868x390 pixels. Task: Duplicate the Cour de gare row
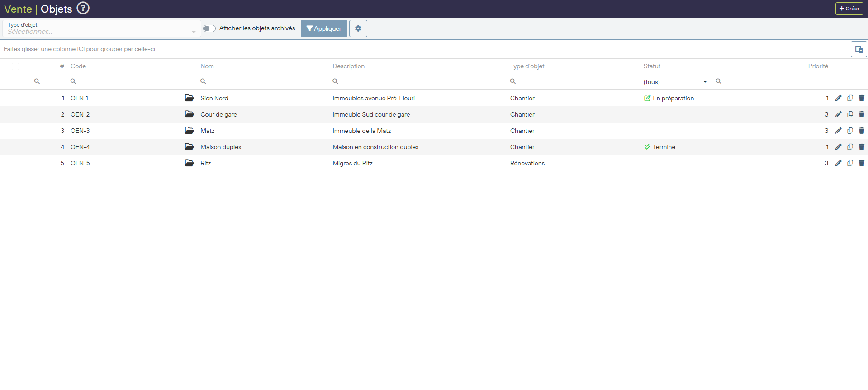850,114
